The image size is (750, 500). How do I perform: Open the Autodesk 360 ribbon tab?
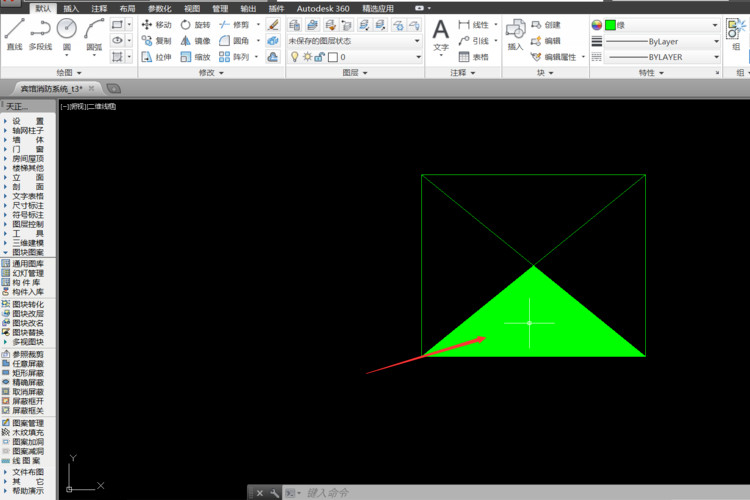323,9
